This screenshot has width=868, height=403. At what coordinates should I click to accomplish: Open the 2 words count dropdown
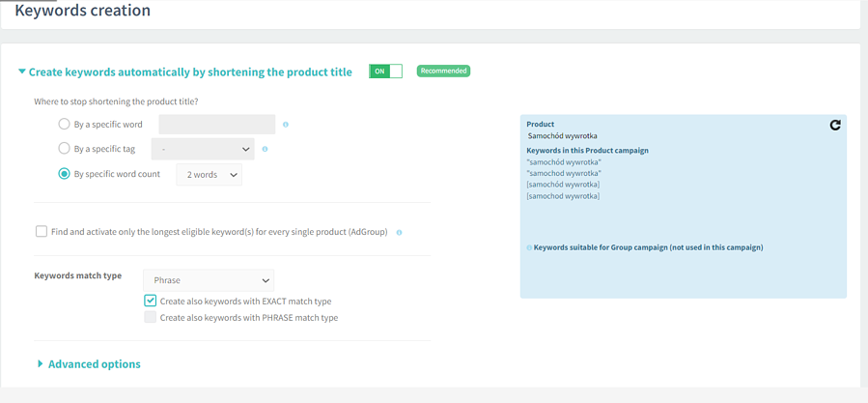tap(210, 175)
